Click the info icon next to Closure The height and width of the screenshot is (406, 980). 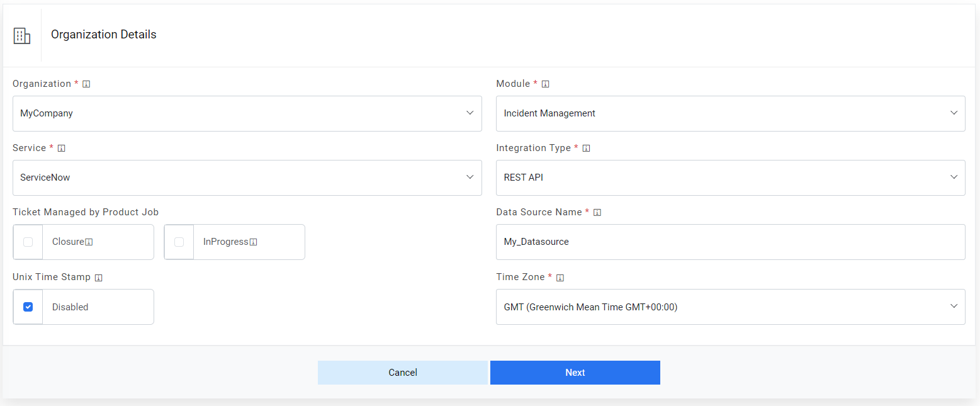click(x=89, y=242)
